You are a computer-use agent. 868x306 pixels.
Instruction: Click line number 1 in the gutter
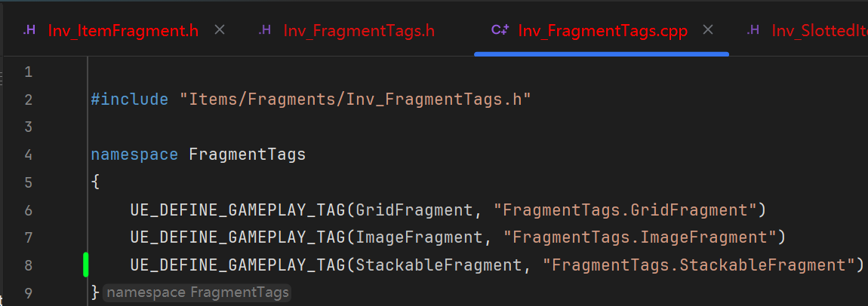tap(28, 72)
